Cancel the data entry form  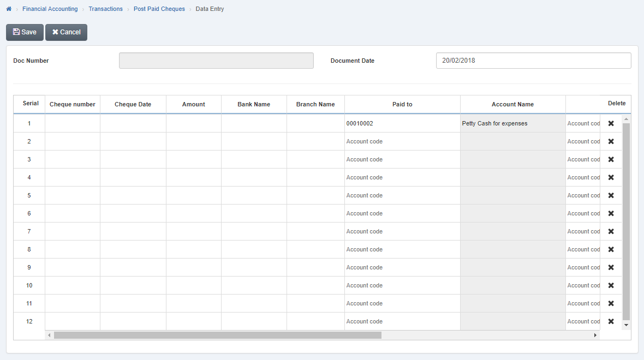click(x=66, y=32)
